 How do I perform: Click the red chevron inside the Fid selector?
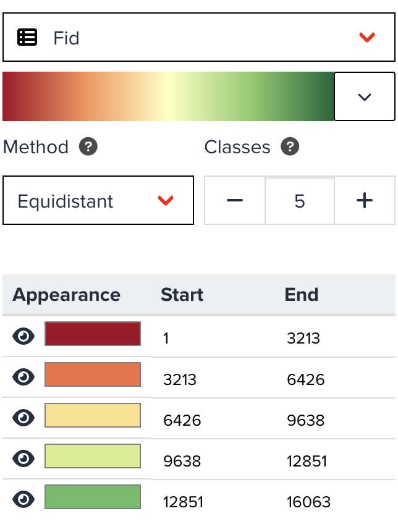point(367,37)
